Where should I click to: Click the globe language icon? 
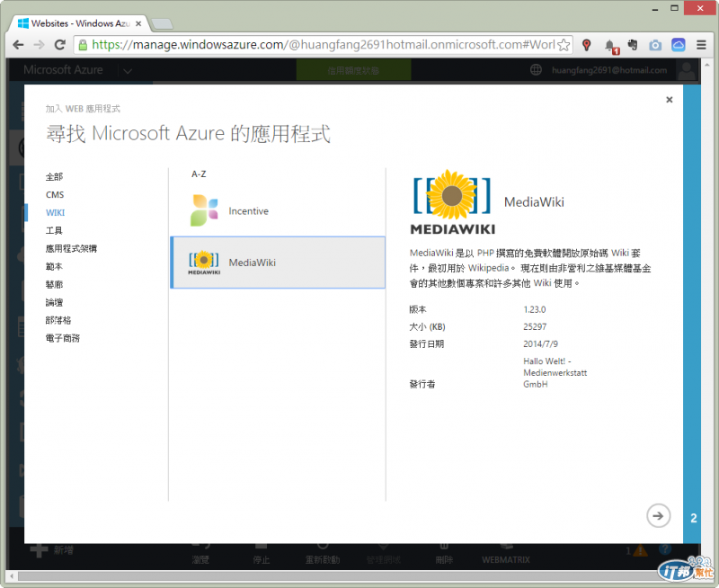[x=536, y=70]
